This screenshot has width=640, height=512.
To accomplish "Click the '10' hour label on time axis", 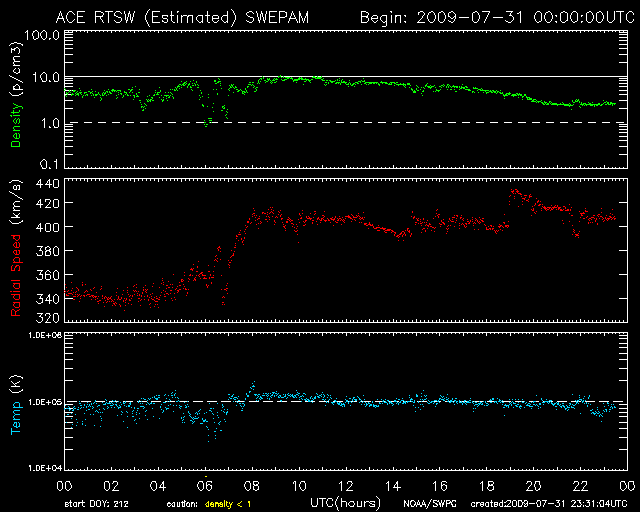I will 299,486.
